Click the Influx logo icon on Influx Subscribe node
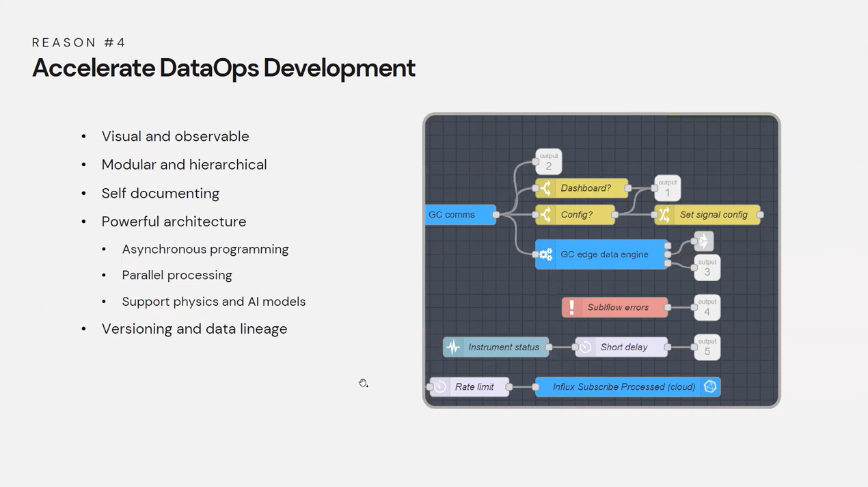This screenshot has width=868, height=487. point(710,387)
